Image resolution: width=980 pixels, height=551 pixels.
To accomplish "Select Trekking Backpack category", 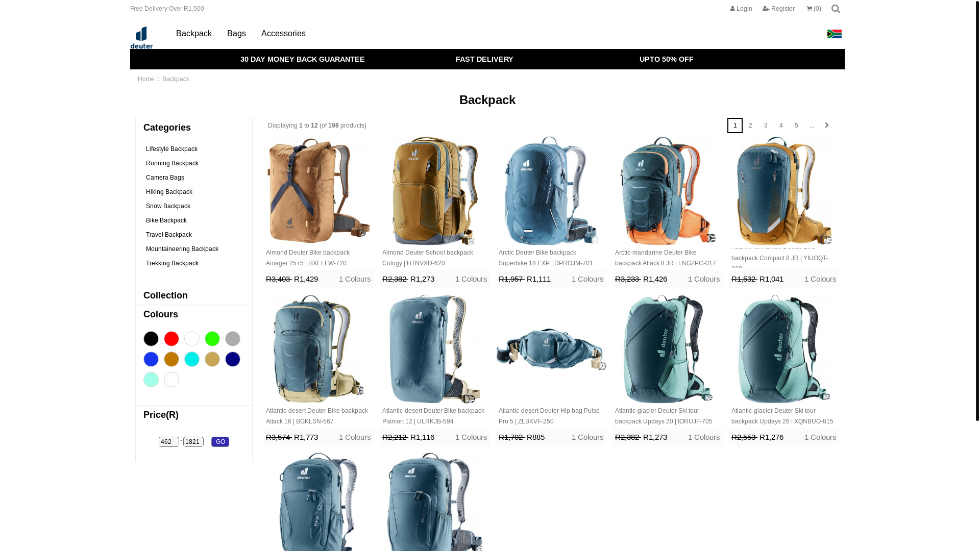I will click(172, 263).
